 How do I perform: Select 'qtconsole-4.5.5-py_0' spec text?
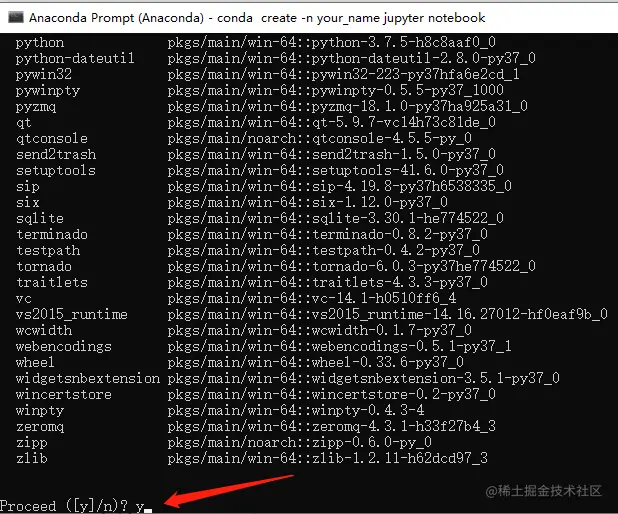pyautogui.click(x=392, y=138)
